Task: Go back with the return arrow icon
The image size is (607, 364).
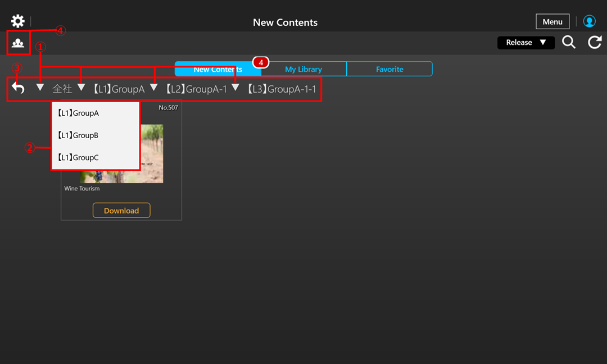Action: 18,88
